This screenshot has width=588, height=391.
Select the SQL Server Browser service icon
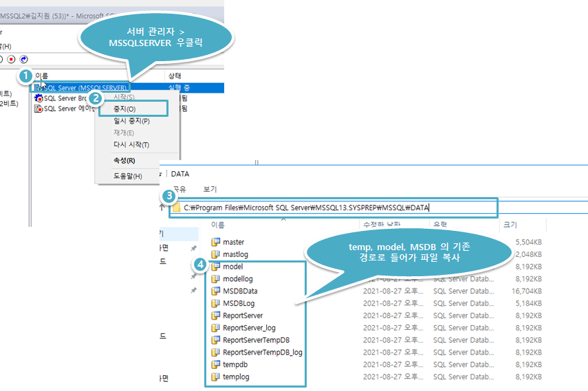point(39,98)
